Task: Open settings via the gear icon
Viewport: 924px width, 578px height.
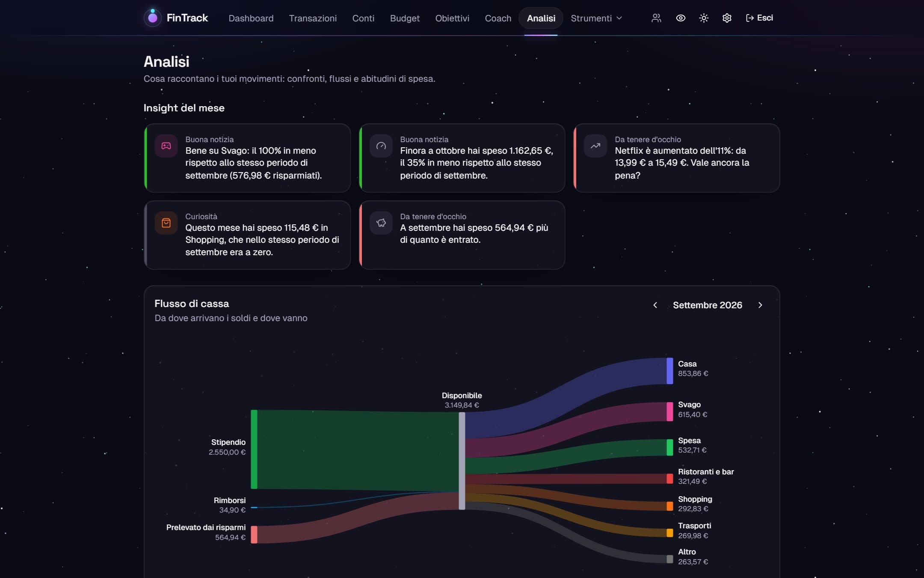Action: tap(727, 18)
